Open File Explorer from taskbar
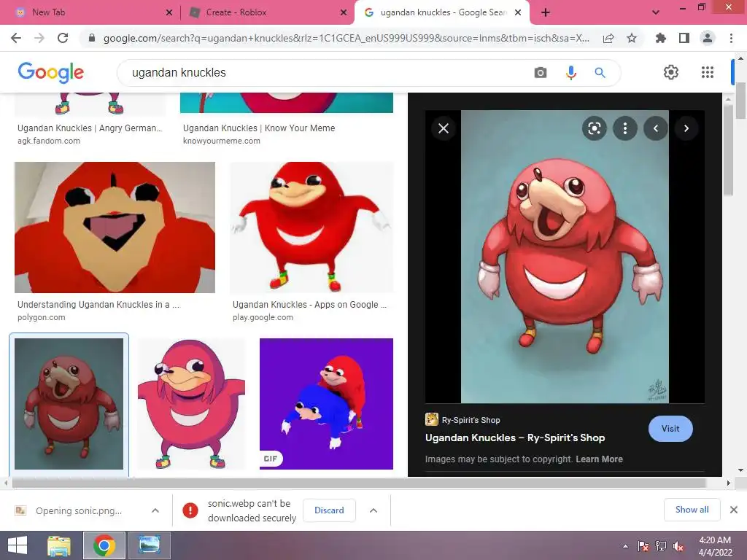Image resolution: width=747 pixels, height=560 pixels. click(59, 545)
